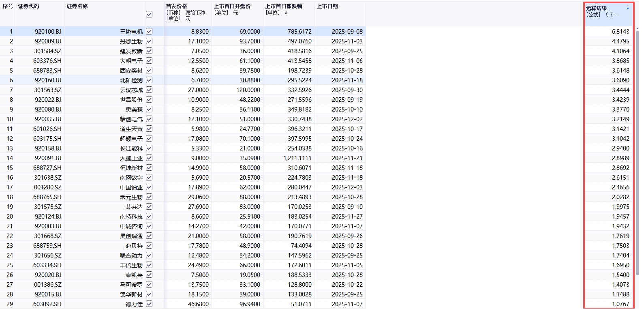Uncheck the checkbox for 大鹏工业
This screenshot has width=644, height=309.
[149, 158]
